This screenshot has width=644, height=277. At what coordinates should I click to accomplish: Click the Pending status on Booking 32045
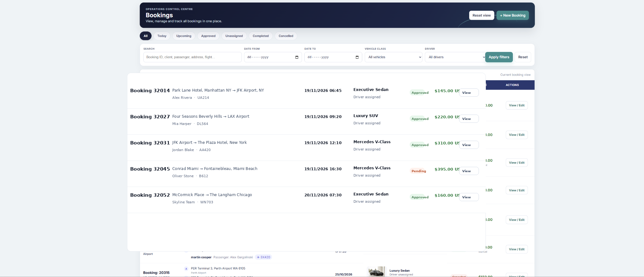click(419, 171)
